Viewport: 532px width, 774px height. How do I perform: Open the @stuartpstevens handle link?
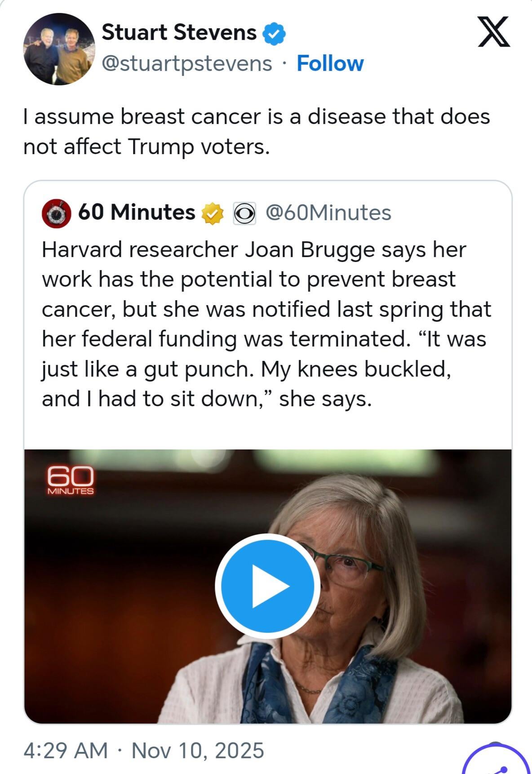pyautogui.click(x=187, y=63)
